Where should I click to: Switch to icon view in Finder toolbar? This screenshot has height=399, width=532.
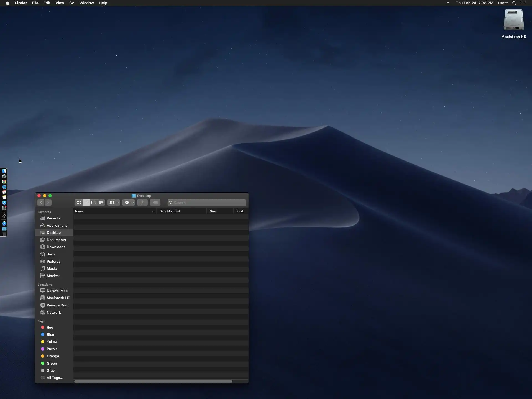79,203
